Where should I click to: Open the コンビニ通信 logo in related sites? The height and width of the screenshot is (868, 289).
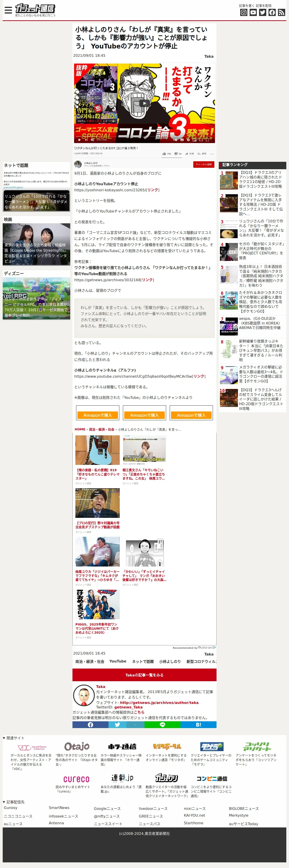(212, 778)
